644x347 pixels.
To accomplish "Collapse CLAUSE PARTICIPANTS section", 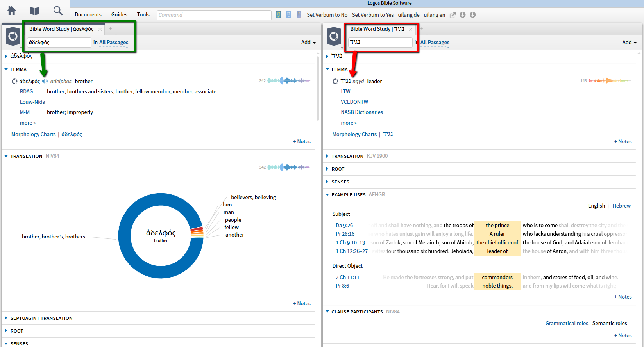I will [327, 312].
